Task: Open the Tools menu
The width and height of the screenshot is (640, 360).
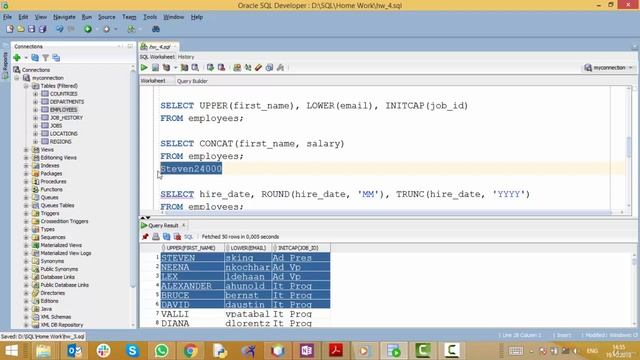Action: [x=150, y=17]
